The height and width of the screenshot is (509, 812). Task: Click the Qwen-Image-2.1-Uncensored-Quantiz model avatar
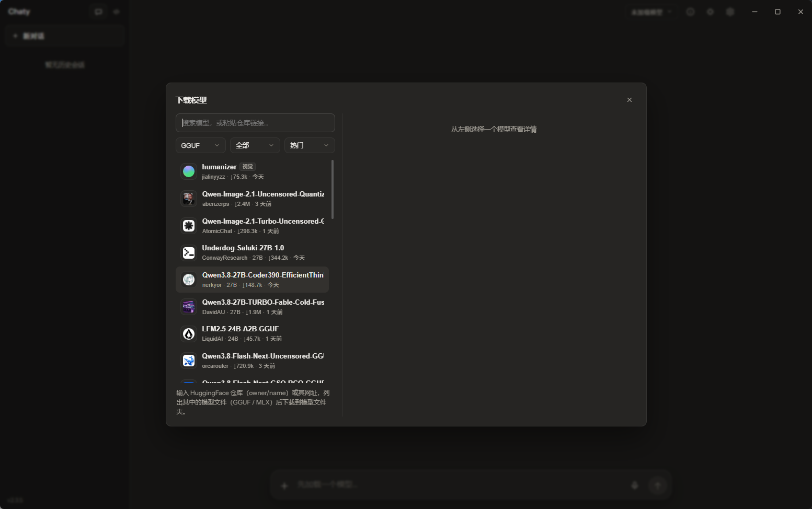[189, 199]
